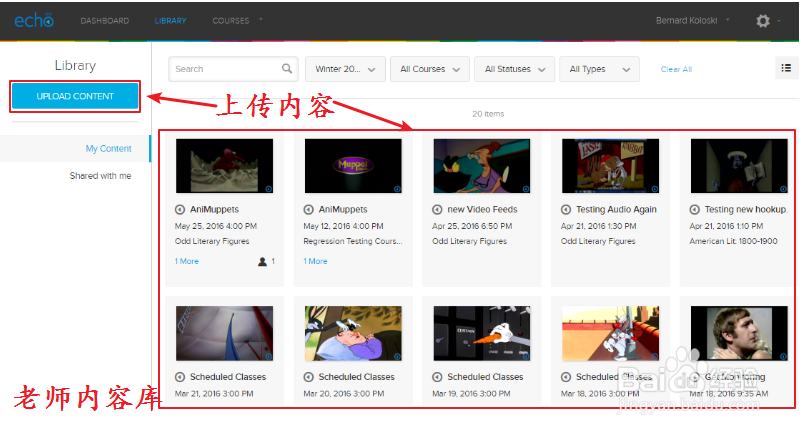
Task: Expand the COURSES menu arrow
Action: [x=260, y=19]
